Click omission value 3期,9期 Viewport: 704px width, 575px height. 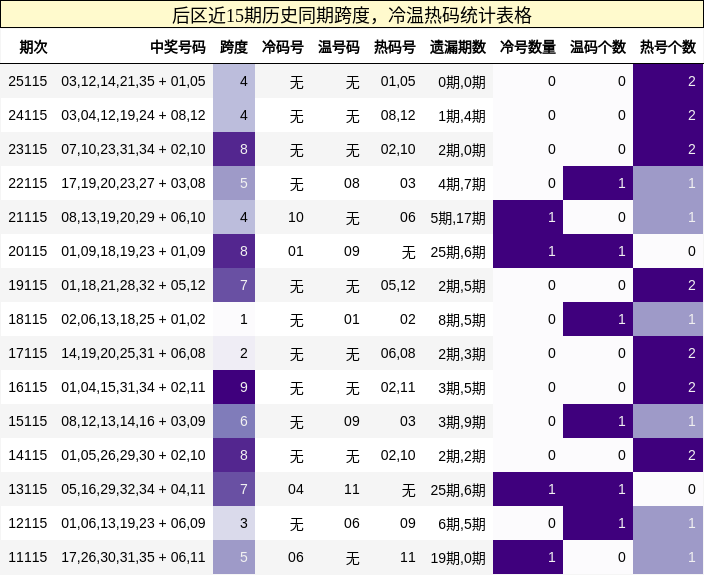[462, 421]
